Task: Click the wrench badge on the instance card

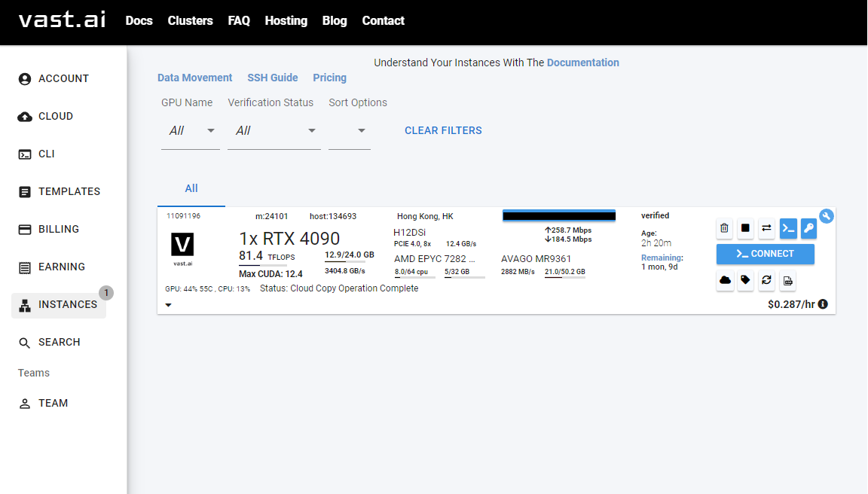Action: [x=827, y=215]
